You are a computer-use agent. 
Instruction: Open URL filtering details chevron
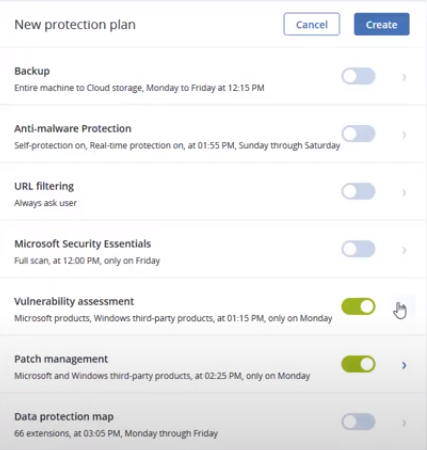[x=404, y=192]
